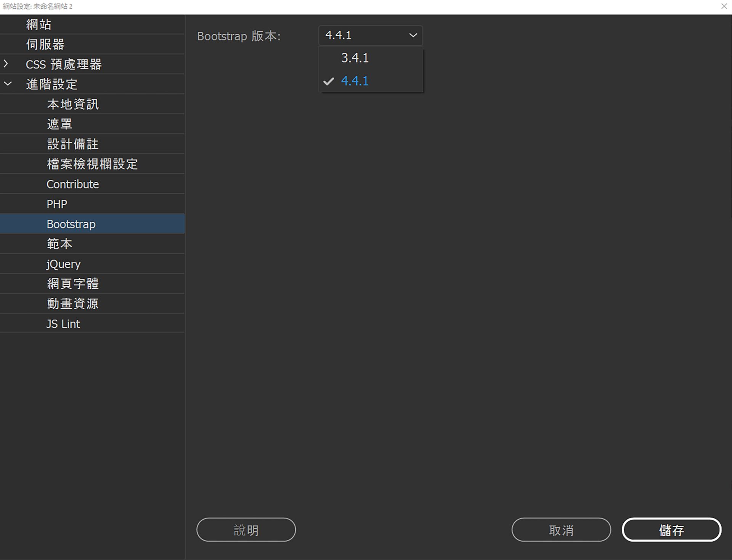Open the PHP settings page
732x560 pixels.
(56, 204)
